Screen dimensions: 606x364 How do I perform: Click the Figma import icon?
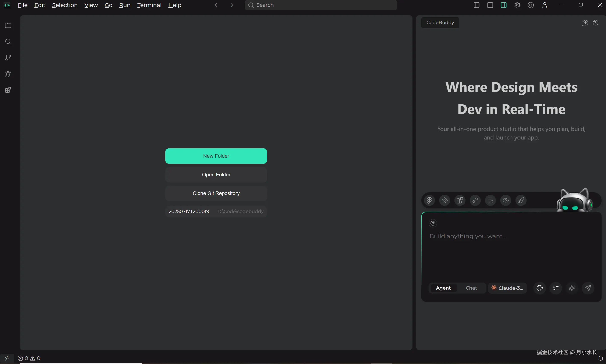(429, 200)
